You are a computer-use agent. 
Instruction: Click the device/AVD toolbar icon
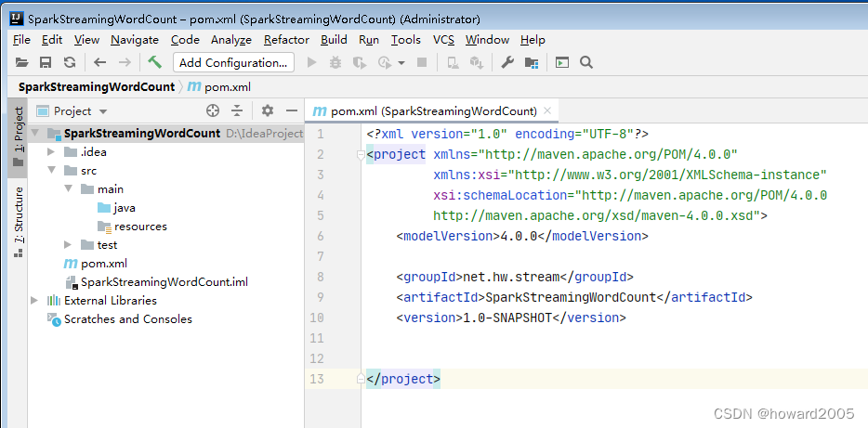(453, 63)
